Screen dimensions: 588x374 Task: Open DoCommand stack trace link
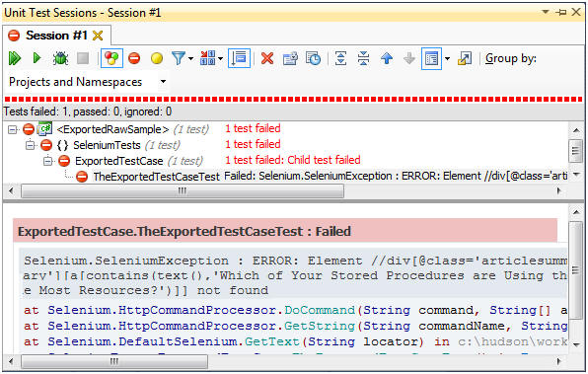[319, 310]
